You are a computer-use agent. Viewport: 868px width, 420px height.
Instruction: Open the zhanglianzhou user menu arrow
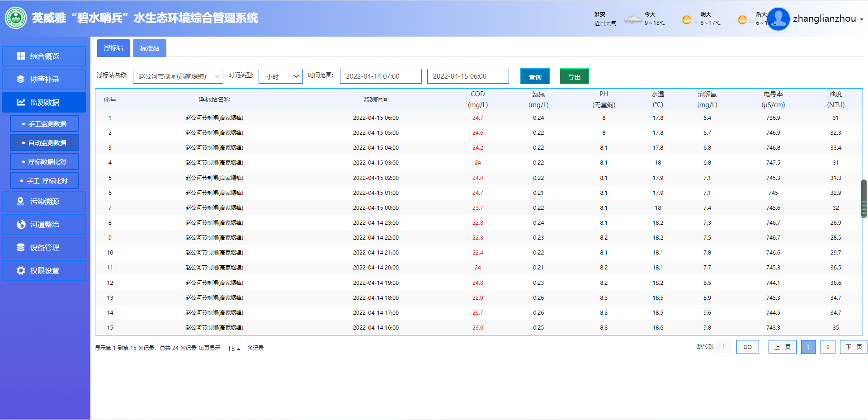click(x=862, y=19)
